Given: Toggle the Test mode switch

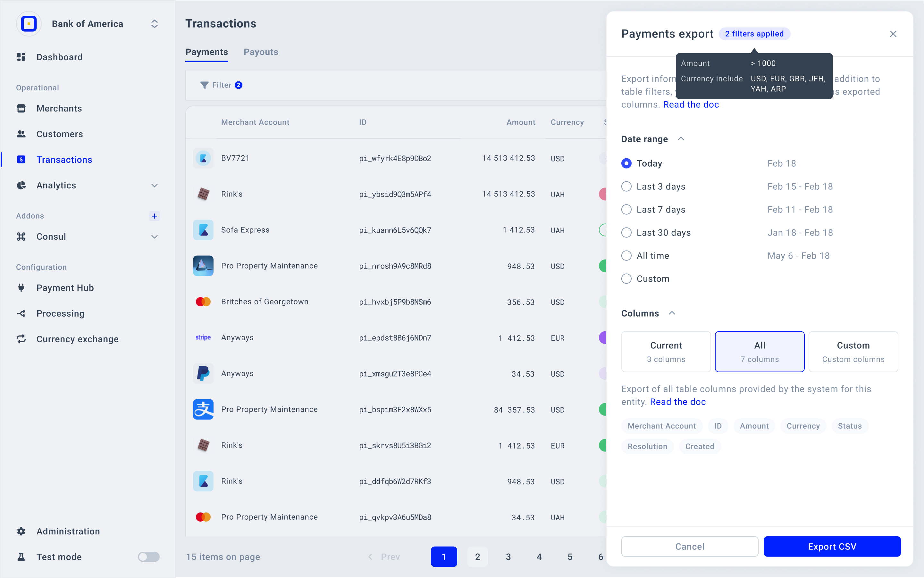Looking at the screenshot, I should tap(149, 557).
